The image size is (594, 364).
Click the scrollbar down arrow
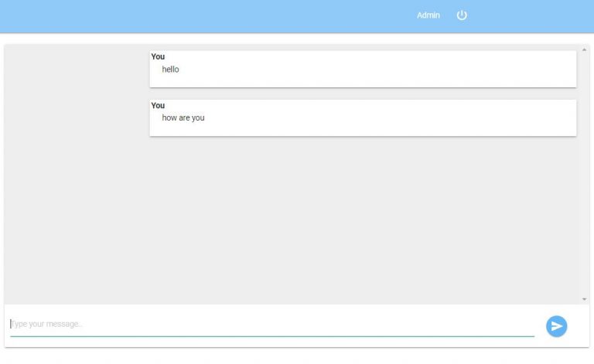(x=584, y=299)
